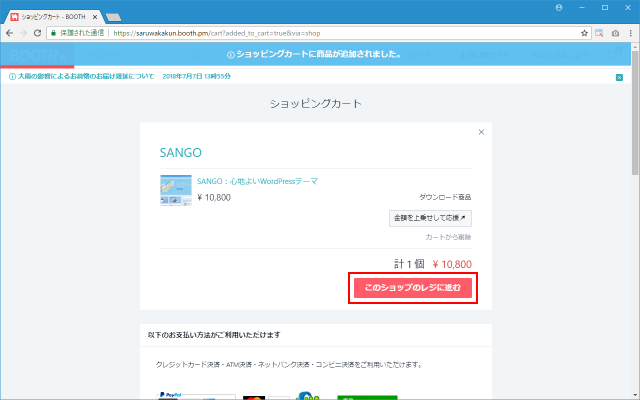
Task: Open the cart icon in header
Action: pos(614,55)
